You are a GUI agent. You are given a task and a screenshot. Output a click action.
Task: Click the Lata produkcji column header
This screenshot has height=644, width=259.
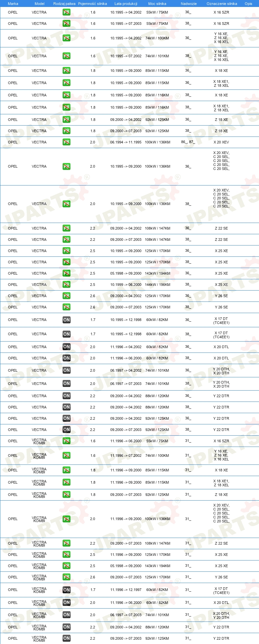[x=126, y=4]
